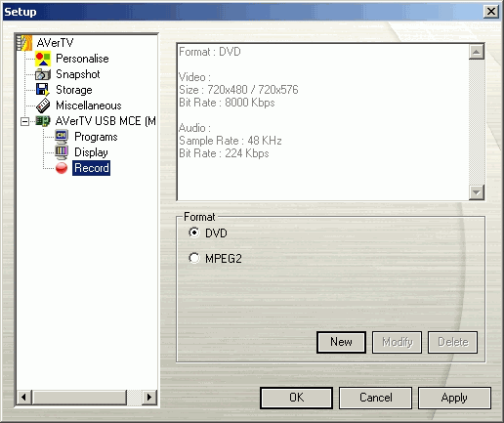Click the disabled Delete button

[452, 342]
